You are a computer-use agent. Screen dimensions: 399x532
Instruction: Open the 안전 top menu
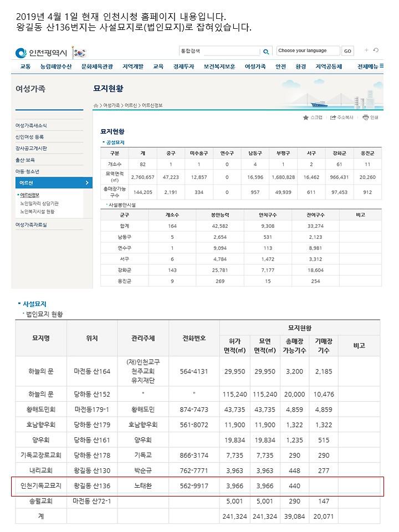point(280,66)
